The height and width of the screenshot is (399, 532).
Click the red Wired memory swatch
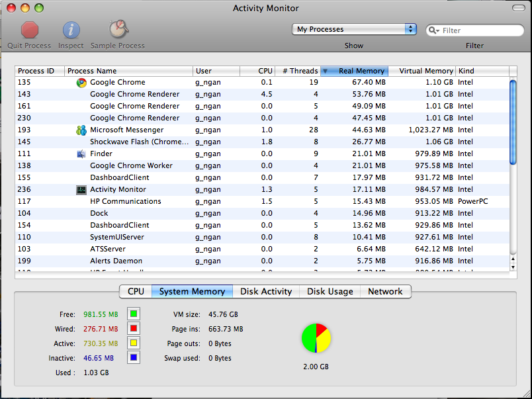[x=134, y=328]
